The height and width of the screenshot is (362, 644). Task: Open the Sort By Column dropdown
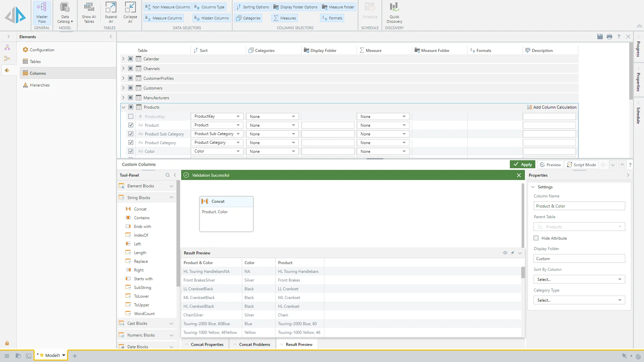tap(579, 280)
